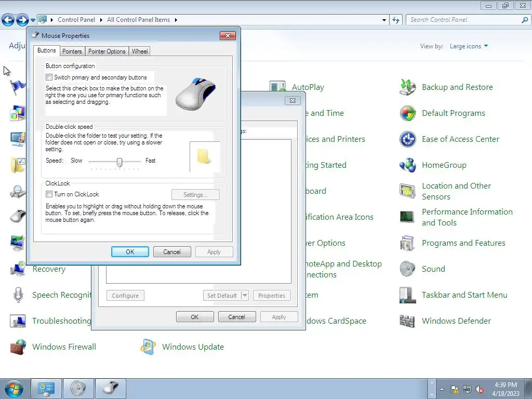The height and width of the screenshot is (399, 532).
Task: Click the refresh button beside address bar
Action: pyautogui.click(x=395, y=20)
